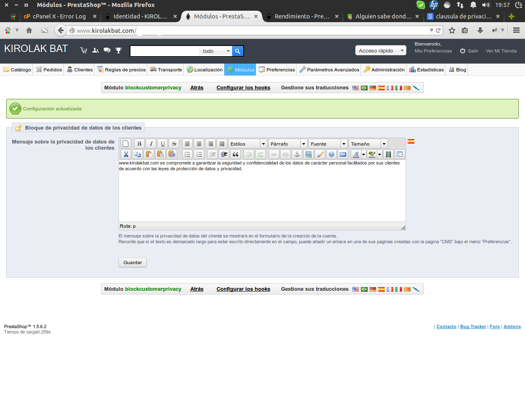Click the Insert media filmstrip icon
The width and height of the screenshot is (525, 420).
(388, 154)
